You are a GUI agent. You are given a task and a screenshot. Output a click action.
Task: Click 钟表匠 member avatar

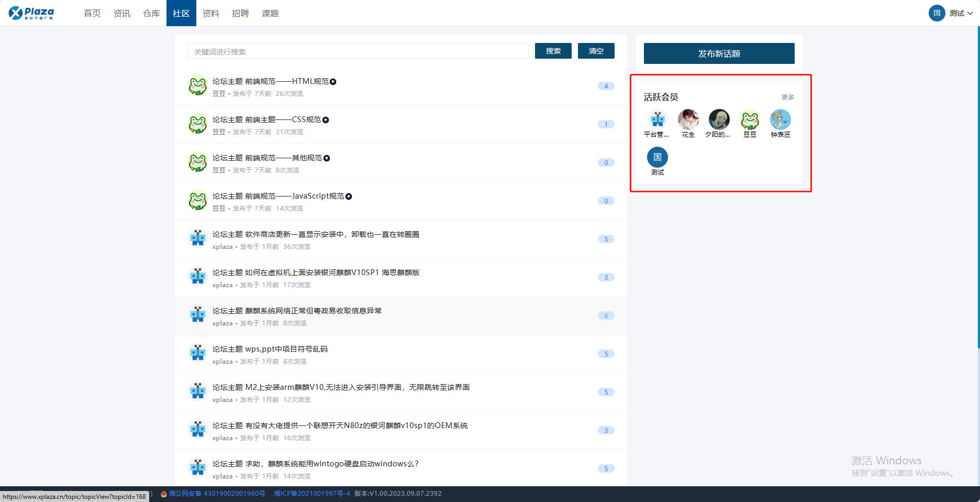(x=780, y=120)
